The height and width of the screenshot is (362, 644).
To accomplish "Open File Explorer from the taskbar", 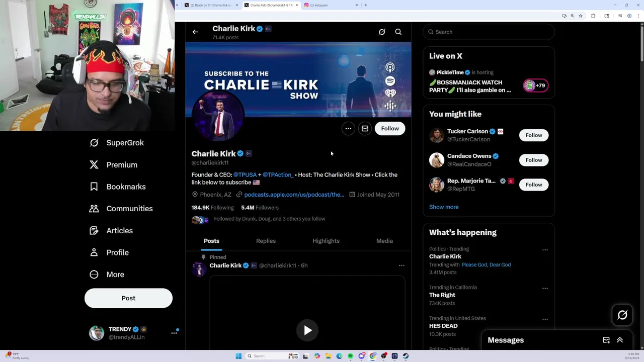I will click(x=328, y=356).
